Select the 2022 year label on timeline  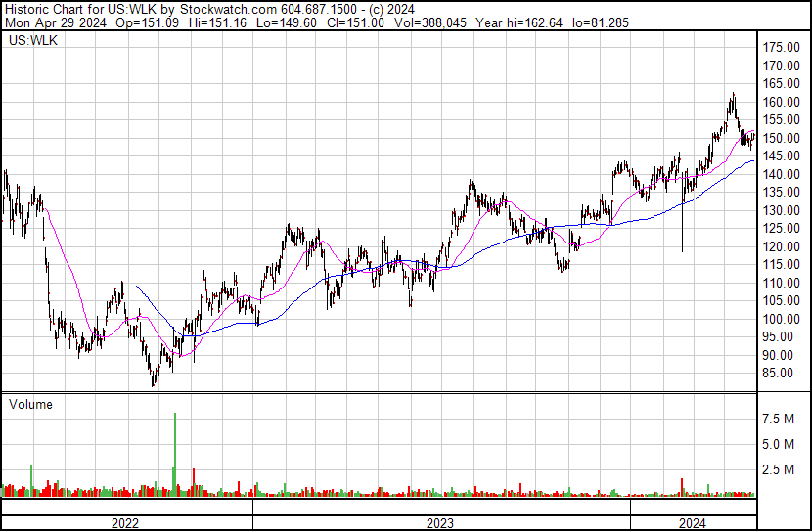(x=125, y=523)
